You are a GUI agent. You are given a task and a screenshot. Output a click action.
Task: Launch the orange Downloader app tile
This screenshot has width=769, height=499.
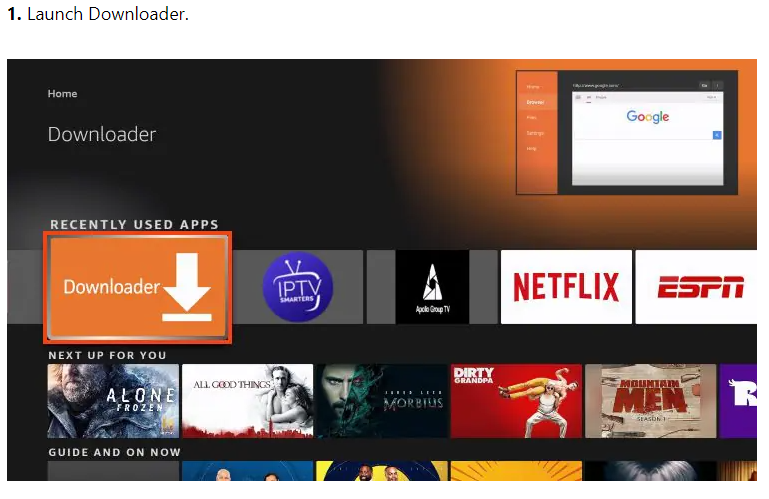click(x=137, y=287)
